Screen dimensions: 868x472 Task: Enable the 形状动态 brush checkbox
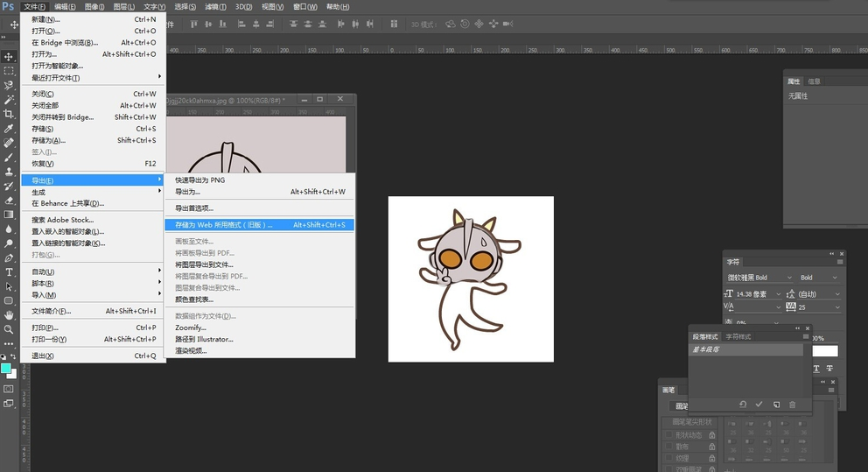(668, 434)
